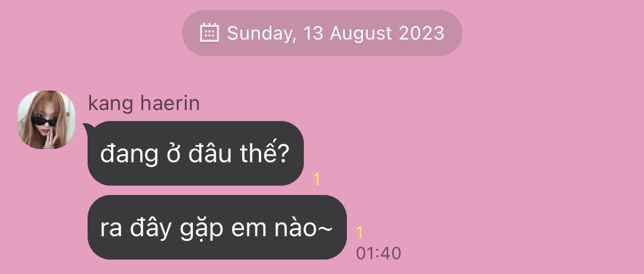Screen dimensions: 644x274
Task: Select the message "đang ở đâu thế?"
Action: click(x=196, y=153)
